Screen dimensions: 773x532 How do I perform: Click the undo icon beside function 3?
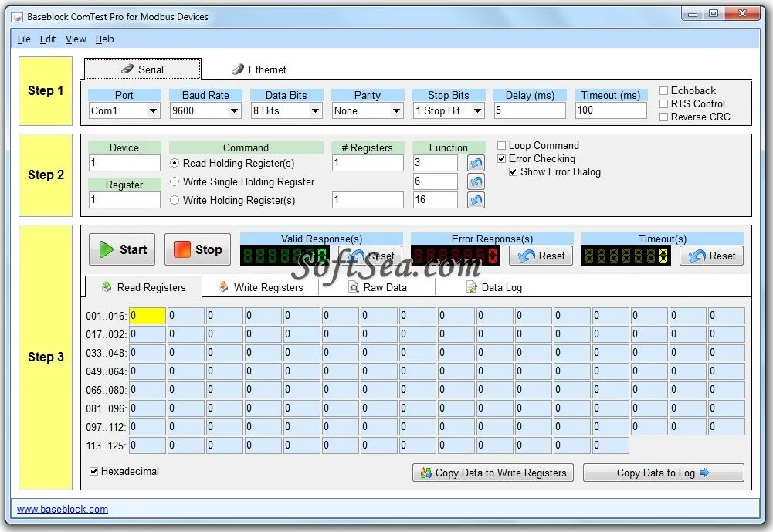pos(476,163)
